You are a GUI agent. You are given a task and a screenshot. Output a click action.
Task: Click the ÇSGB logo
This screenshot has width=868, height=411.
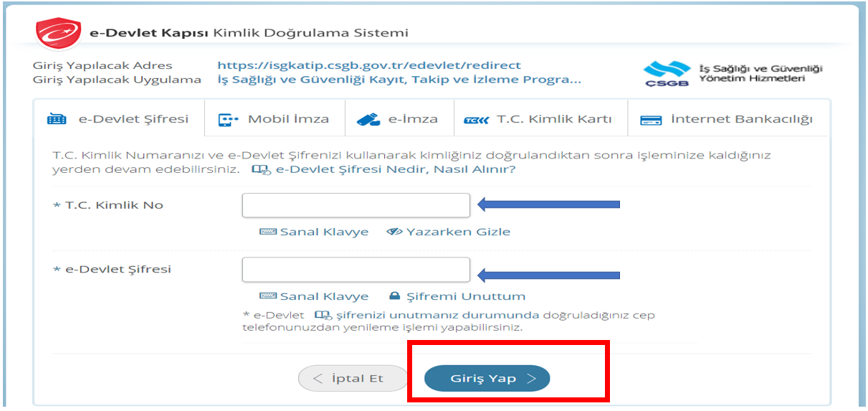tap(667, 73)
